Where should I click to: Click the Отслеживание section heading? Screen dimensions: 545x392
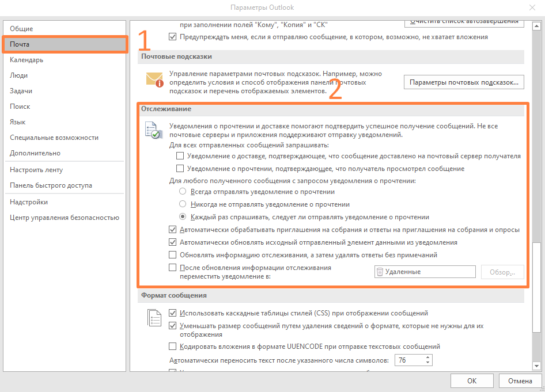(166, 109)
